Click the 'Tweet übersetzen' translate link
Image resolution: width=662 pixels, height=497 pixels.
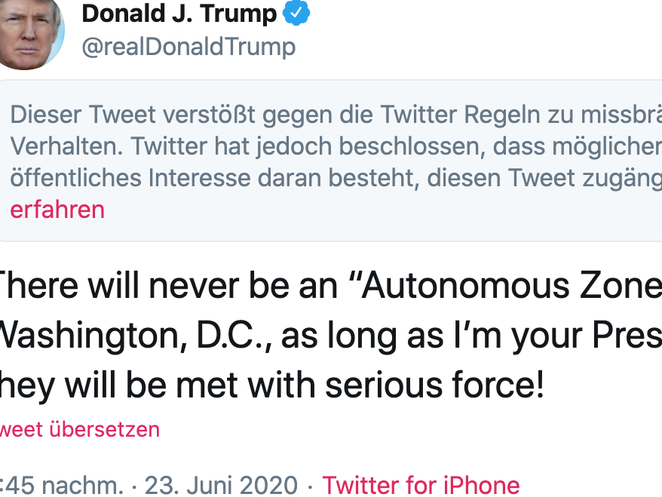(x=79, y=430)
